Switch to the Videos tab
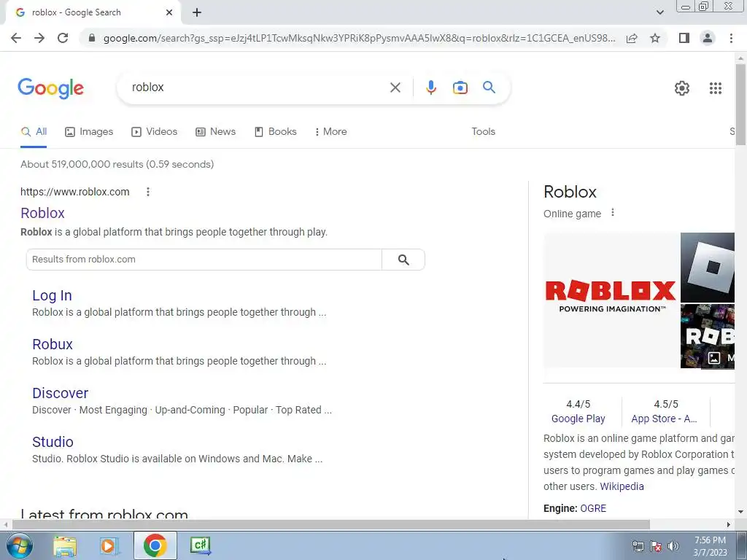 (155, 131)
